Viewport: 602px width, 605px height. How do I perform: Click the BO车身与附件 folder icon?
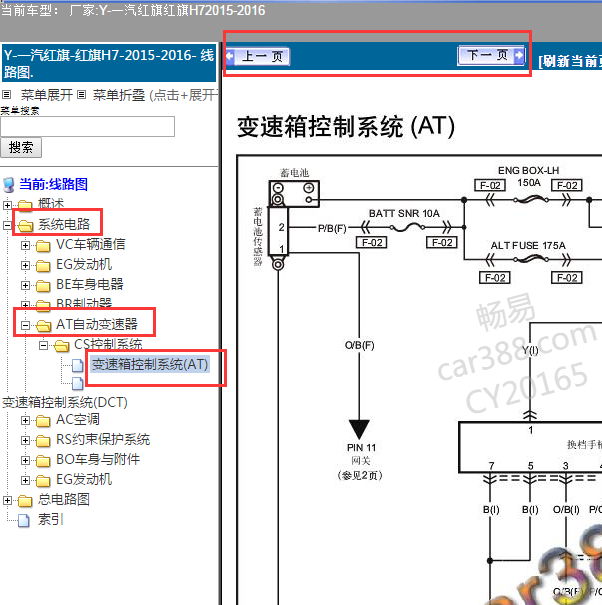point(43,461)
